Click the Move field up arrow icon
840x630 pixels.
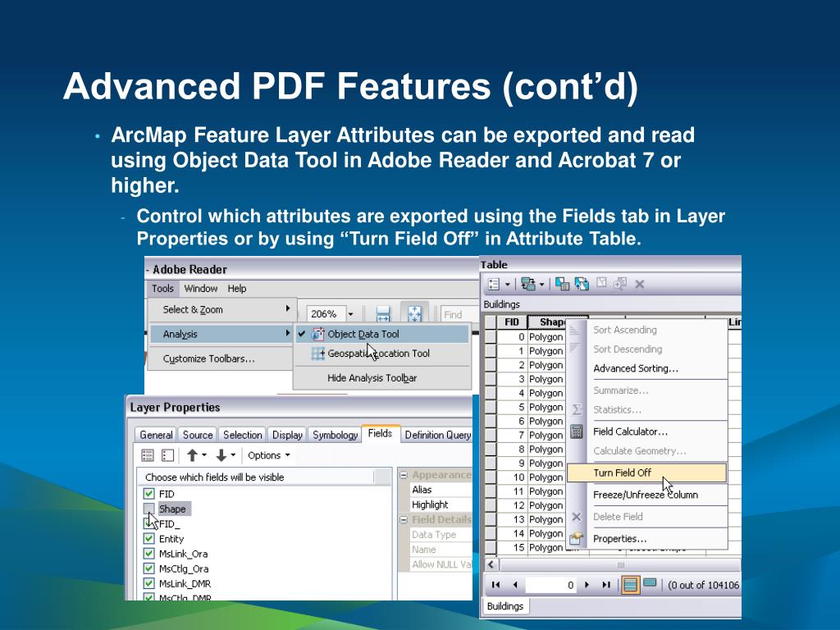point(192,455)
